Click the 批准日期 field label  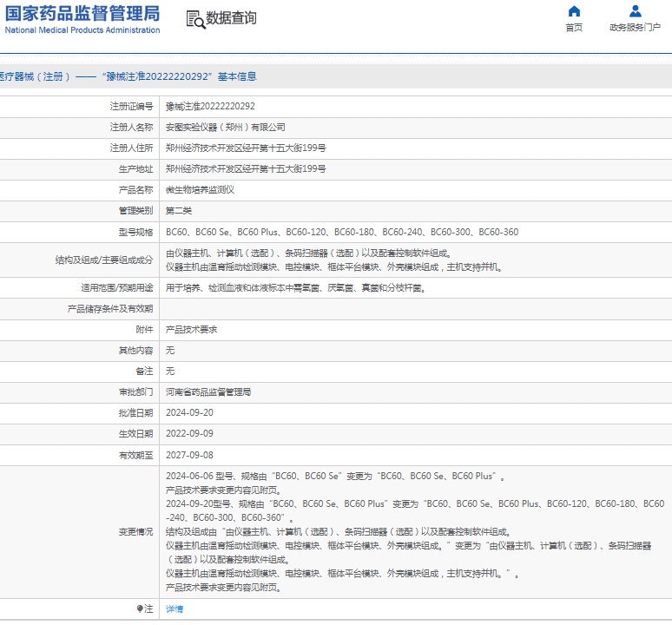click(135, 413)
